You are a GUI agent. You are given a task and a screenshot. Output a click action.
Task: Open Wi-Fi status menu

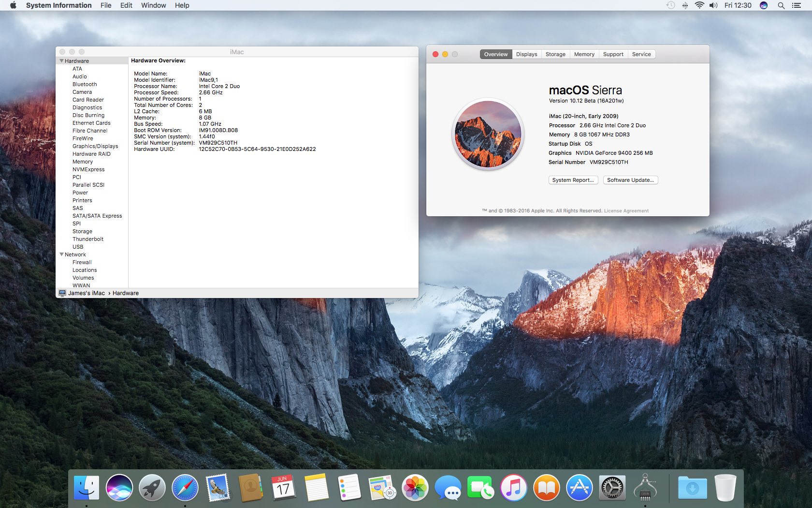(x=699, y=5)
